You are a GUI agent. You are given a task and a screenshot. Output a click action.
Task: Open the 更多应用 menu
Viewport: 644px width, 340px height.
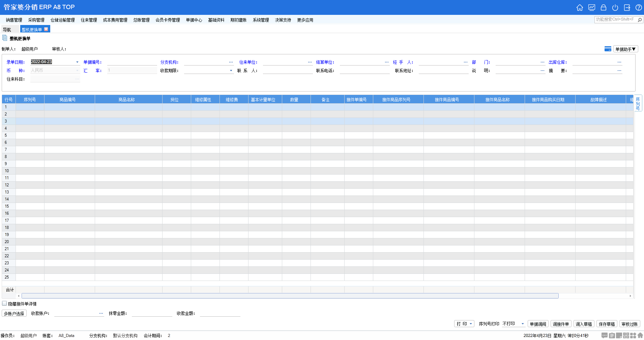click(x=305, y=20)
